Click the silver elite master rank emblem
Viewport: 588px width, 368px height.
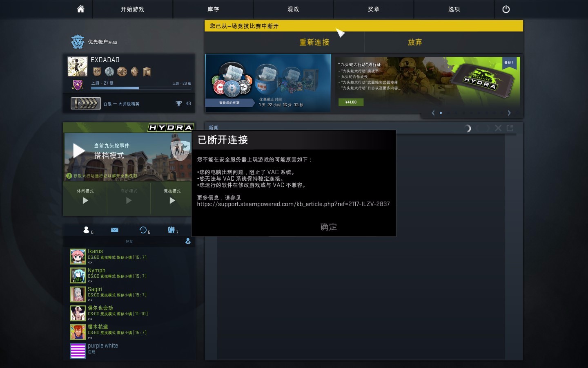[x=86, y=103]
